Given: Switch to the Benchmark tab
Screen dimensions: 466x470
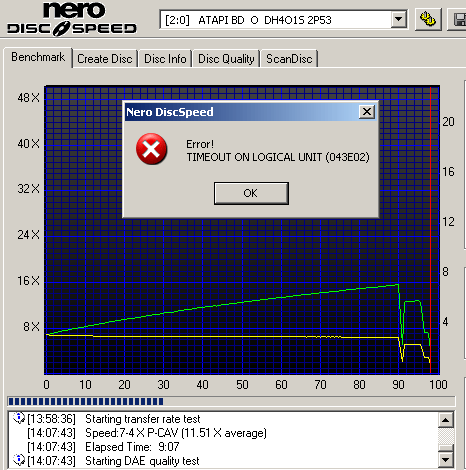Looking at the screenshot, I should [38, 57].
